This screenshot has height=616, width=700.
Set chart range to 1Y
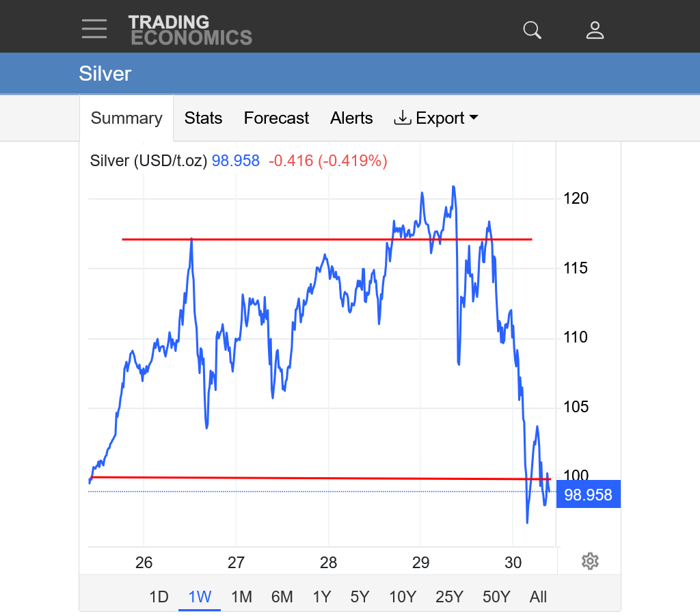click(x=321, y=597)
